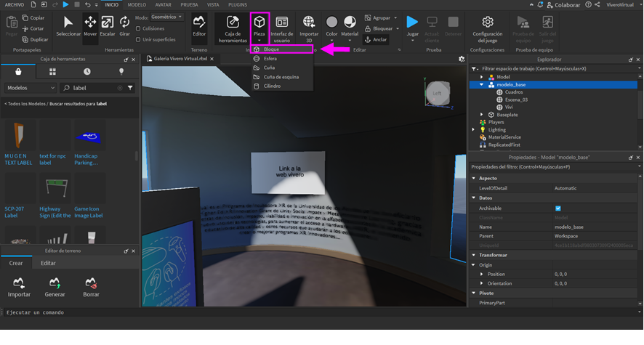Expand the Baseplate tree node
The width and height of the screenshot is (644, 345).
click(481, 115)
